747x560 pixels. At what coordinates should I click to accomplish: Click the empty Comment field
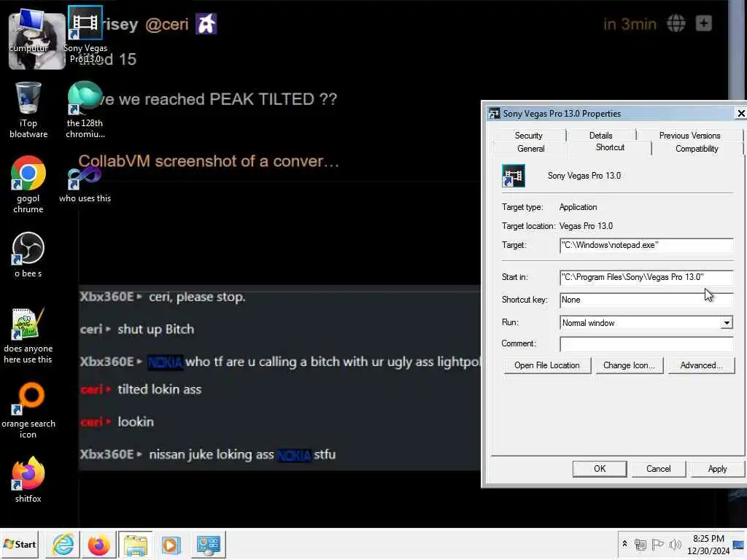[x=646, y=344]
